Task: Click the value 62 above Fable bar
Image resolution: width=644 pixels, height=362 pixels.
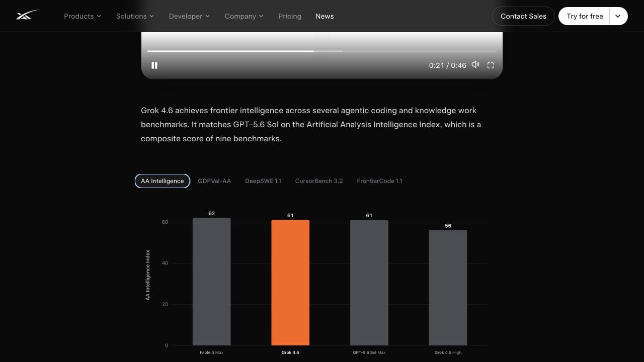Action: [x=212, y=213]
